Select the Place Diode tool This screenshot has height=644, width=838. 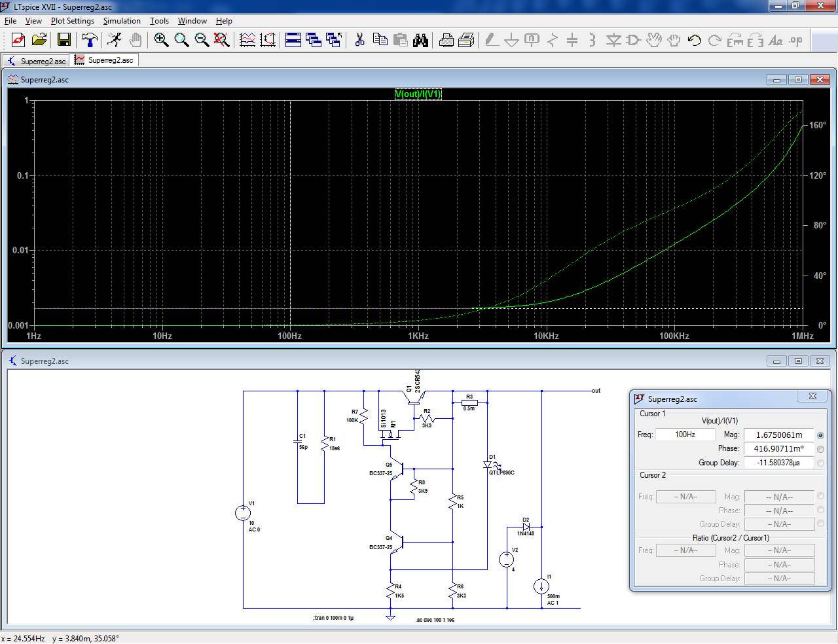click(x=613, y=41)
